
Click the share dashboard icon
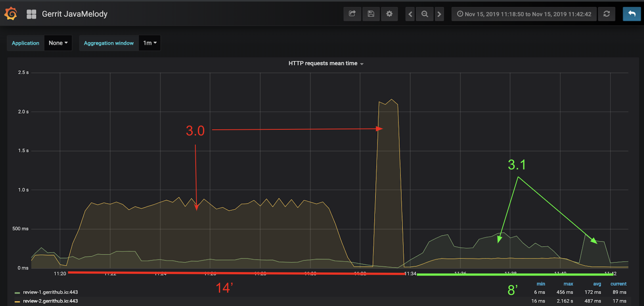coord(352,14)
